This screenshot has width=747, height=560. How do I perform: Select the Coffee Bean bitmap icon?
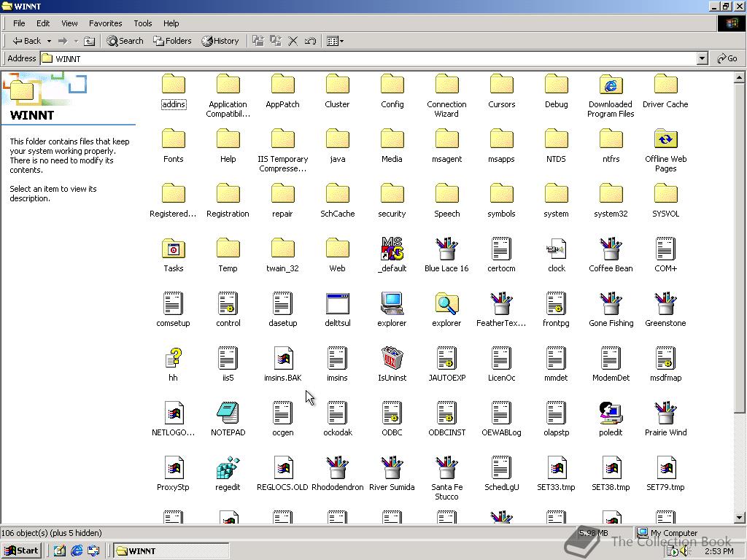coord(611,249)
